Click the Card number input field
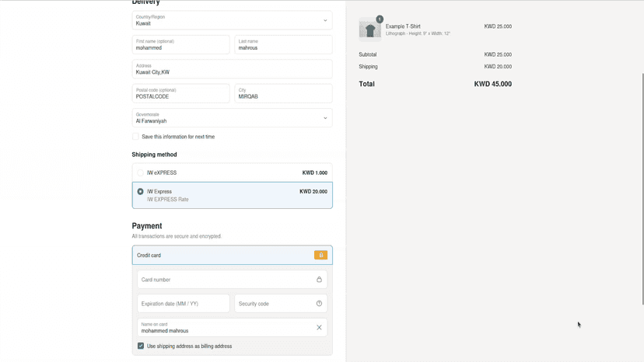This screenshot has height=362, width=644. (x=232, y=280)
